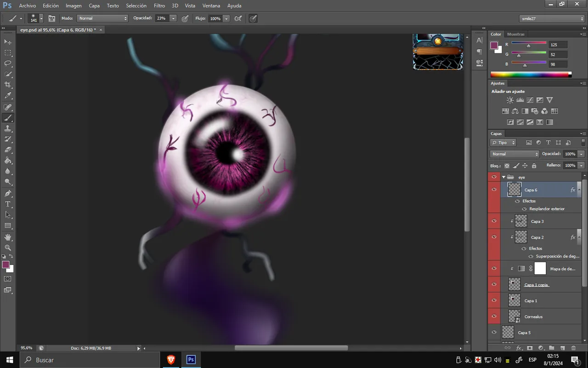Open the layer Opacidad dropdown
This screenshot has height=368, width=588.
click(582, 154)
